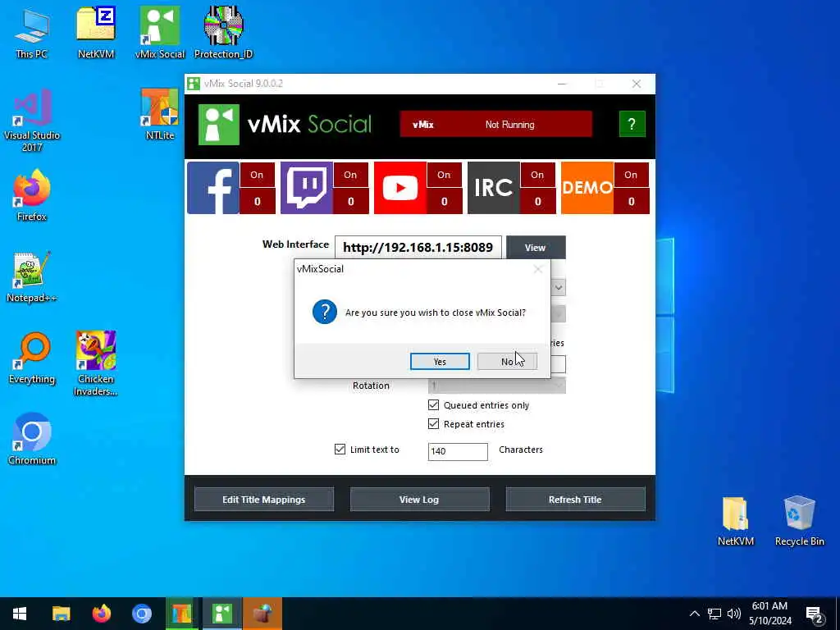This screenshot has height=630, width=840.
Task: Toggle the YouTube On switch
Action: [444, 175]
